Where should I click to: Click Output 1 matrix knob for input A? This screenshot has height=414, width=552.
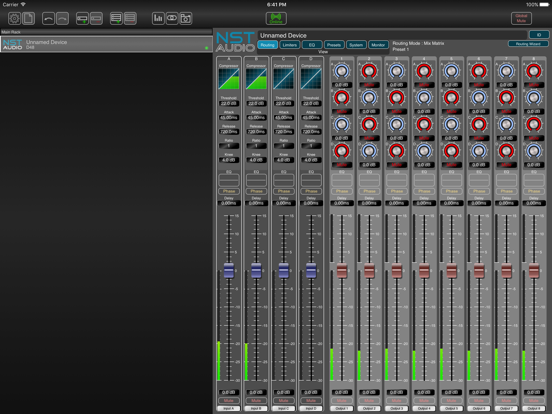[341, 71]
